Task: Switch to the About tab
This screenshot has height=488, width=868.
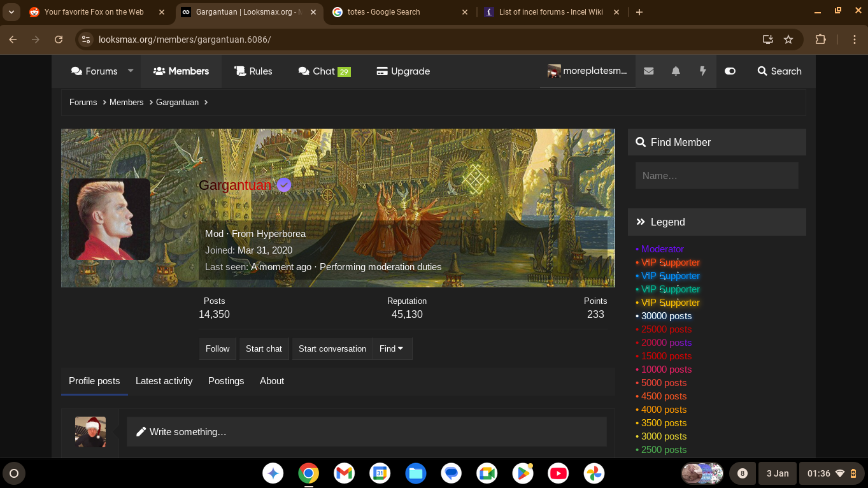Action: point(271,381)
